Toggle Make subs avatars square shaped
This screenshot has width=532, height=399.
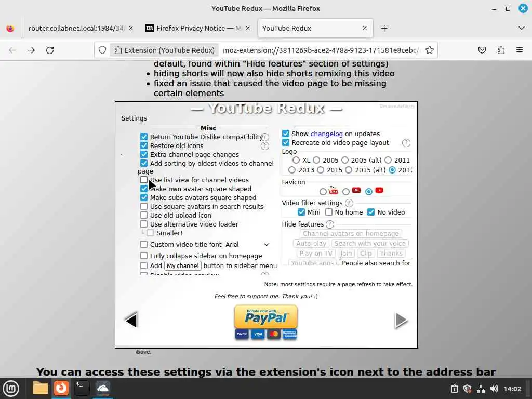coord(144,197)
